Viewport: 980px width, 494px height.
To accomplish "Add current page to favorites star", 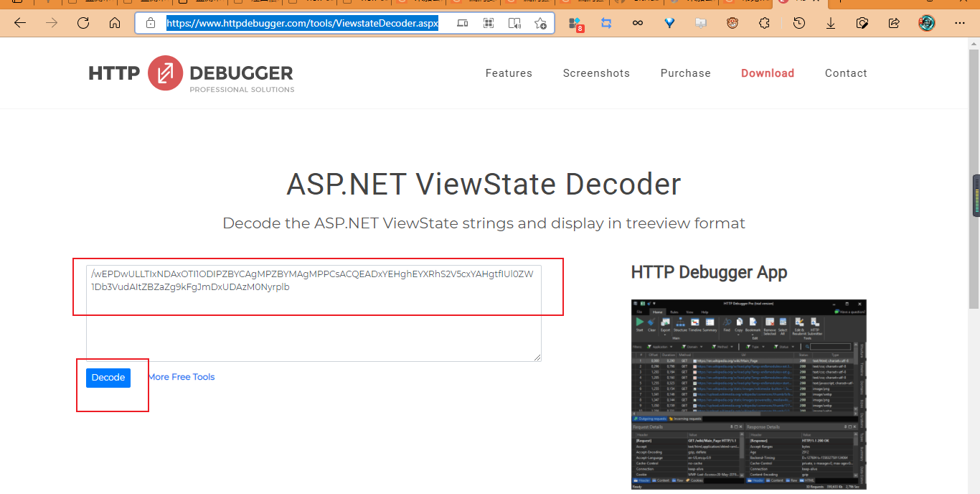I will click(540, 23).
